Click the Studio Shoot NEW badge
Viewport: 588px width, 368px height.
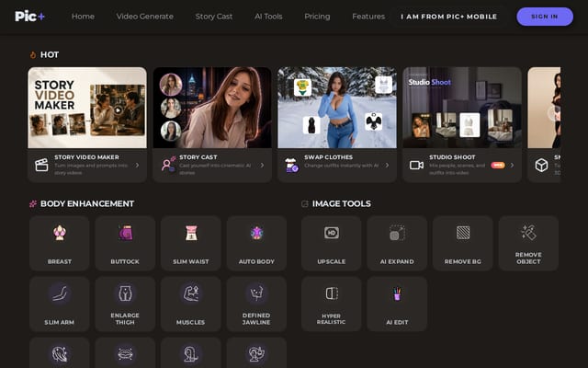(x=498, y=166)
